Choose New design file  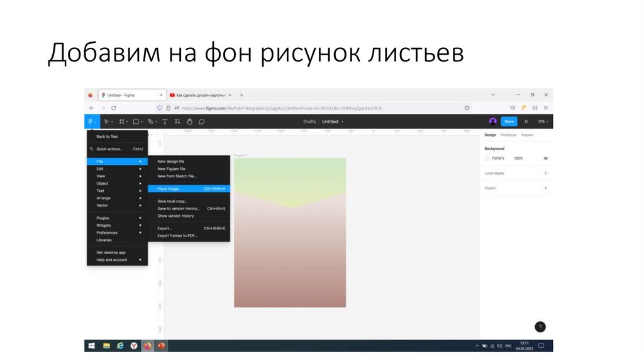[x=189, y=162]
